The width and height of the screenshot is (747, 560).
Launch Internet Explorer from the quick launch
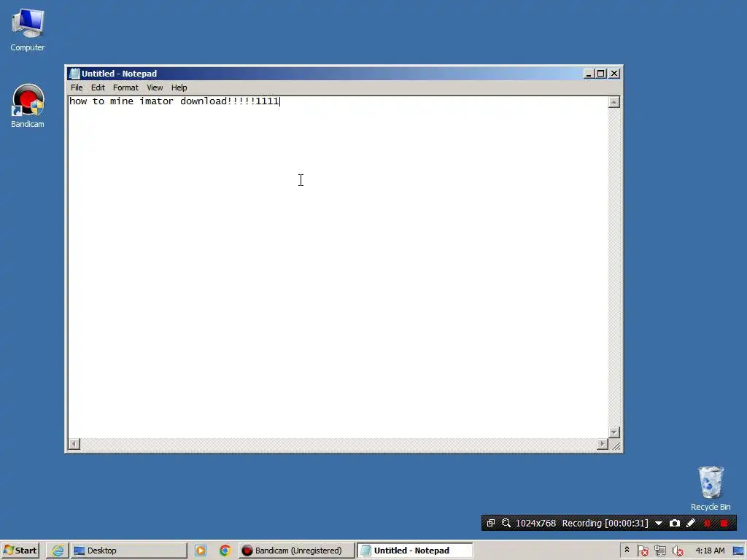click(x=58, y=551)
